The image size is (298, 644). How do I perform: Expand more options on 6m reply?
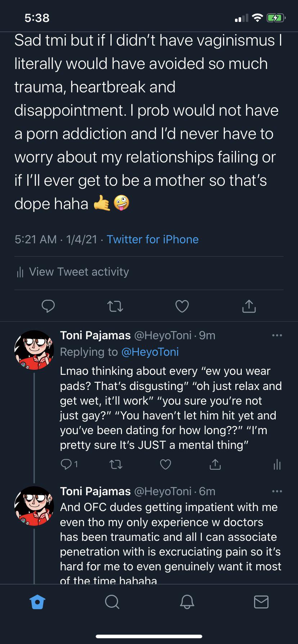click(277, 491)
